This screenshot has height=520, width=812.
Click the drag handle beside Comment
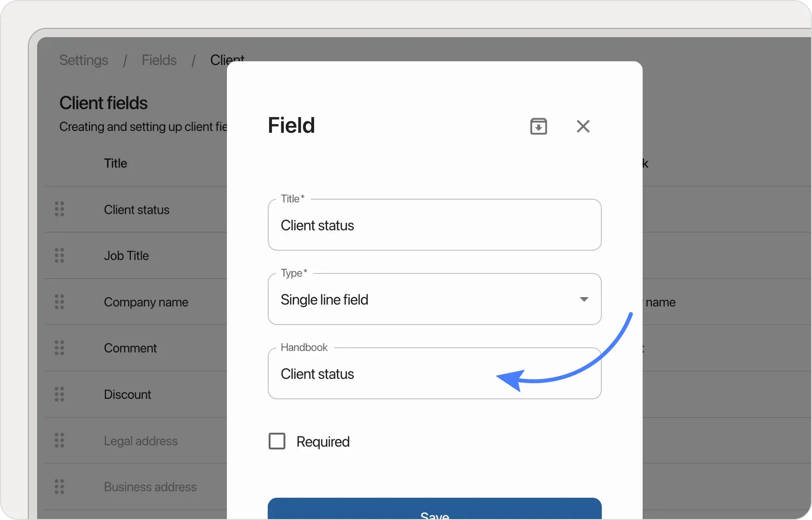tap(59, 348)
